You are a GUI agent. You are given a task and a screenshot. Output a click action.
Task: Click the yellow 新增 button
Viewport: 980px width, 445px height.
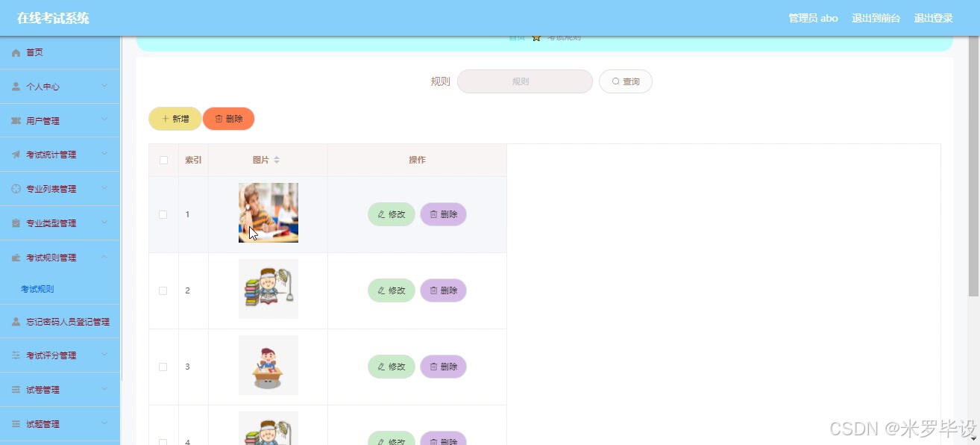click(175, 119)
